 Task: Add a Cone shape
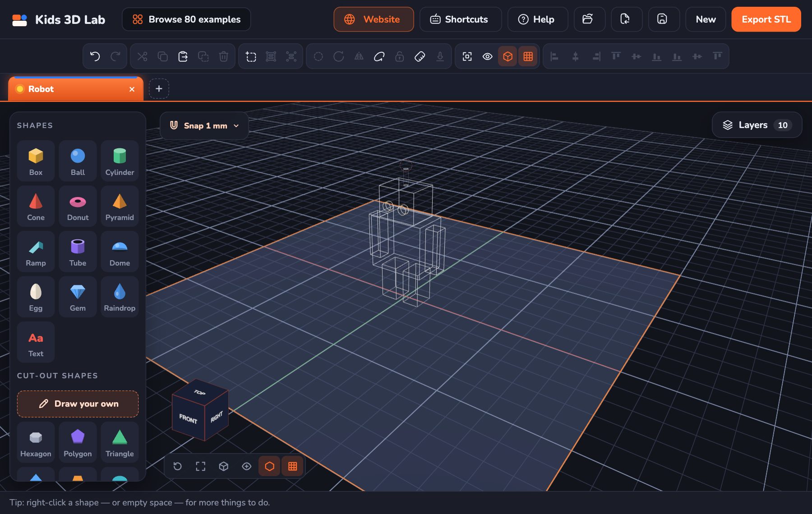point(36,206)
